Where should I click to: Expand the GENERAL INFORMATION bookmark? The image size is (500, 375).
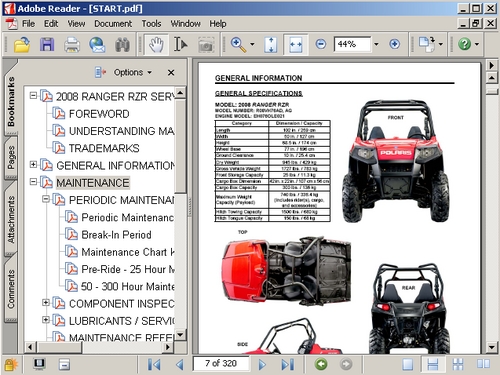(x=33, y=164)
